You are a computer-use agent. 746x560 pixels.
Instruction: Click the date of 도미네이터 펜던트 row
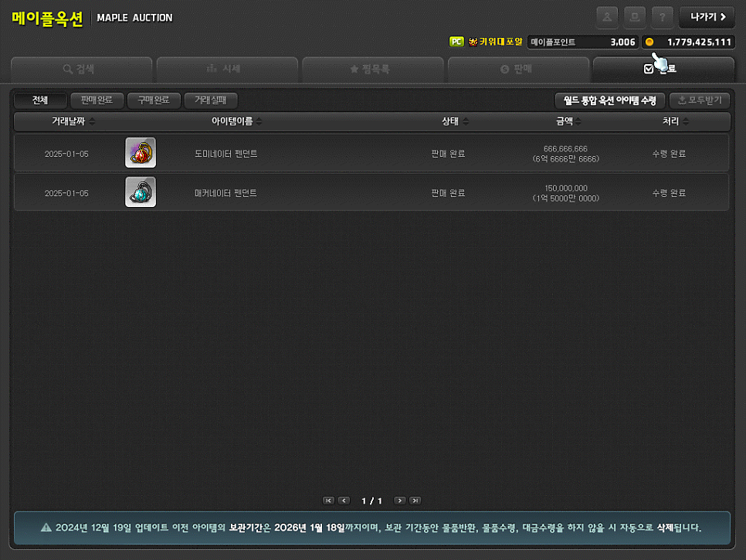66,154
